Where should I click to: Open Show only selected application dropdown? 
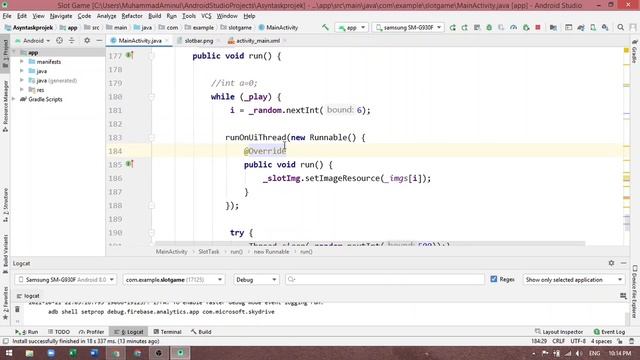point(573,280)
